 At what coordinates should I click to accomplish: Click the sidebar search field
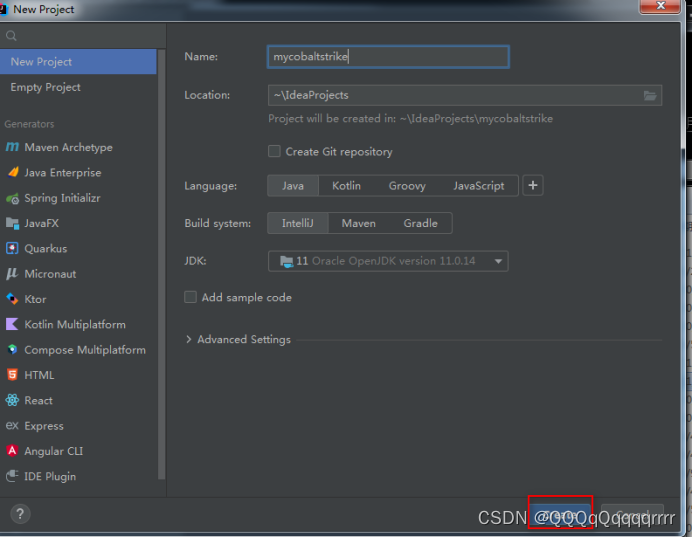(83, 36)
